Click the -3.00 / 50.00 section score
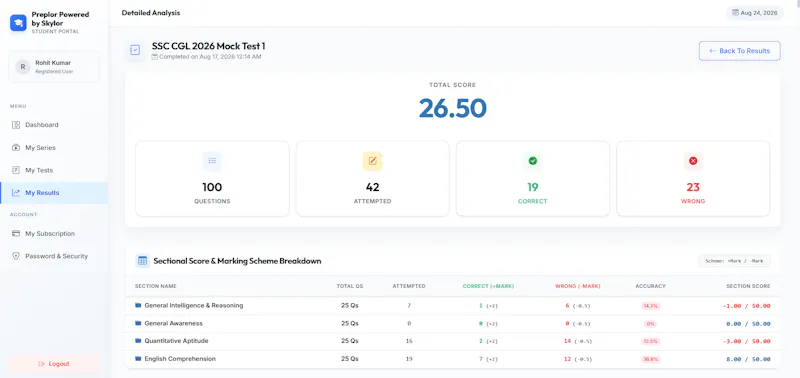 [747, 341]
